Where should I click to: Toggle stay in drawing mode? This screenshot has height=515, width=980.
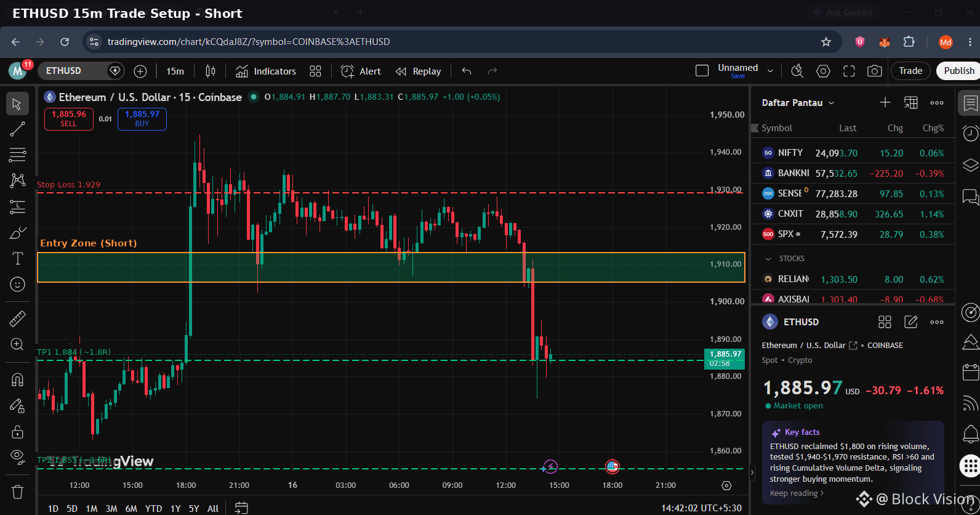(x=17, y=405)
